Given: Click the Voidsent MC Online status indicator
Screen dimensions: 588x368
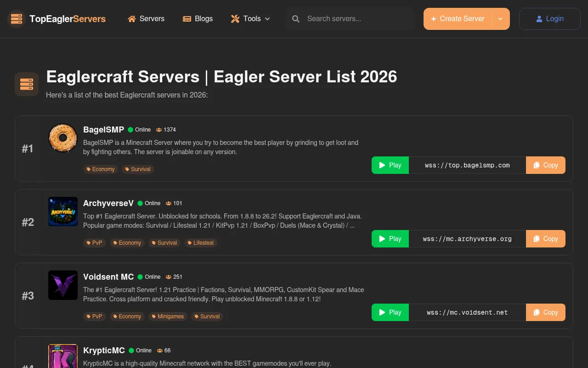Looking at the screenshot, I should [149, 277].
